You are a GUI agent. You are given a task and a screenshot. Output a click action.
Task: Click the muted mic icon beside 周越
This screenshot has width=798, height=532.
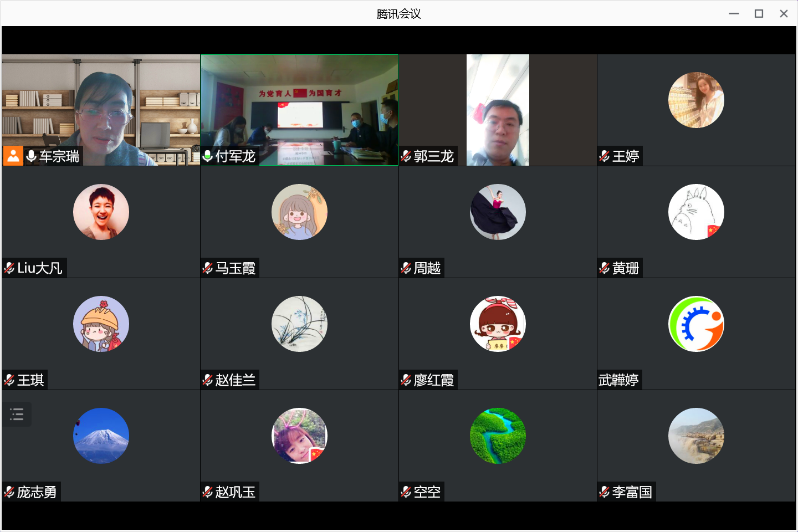pyautogui.click(x=406, y=268)
